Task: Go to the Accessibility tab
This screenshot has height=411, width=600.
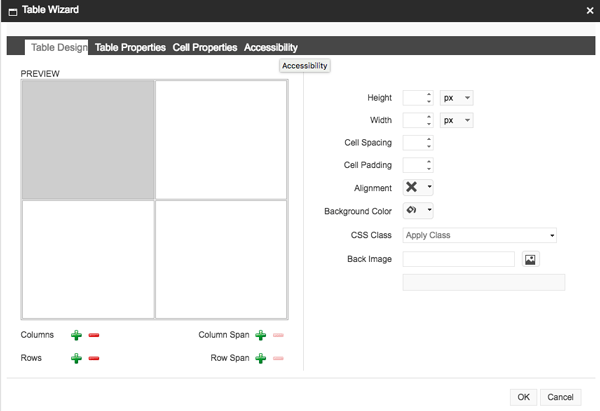Action: pyautogui.click(x=270, y=47)
